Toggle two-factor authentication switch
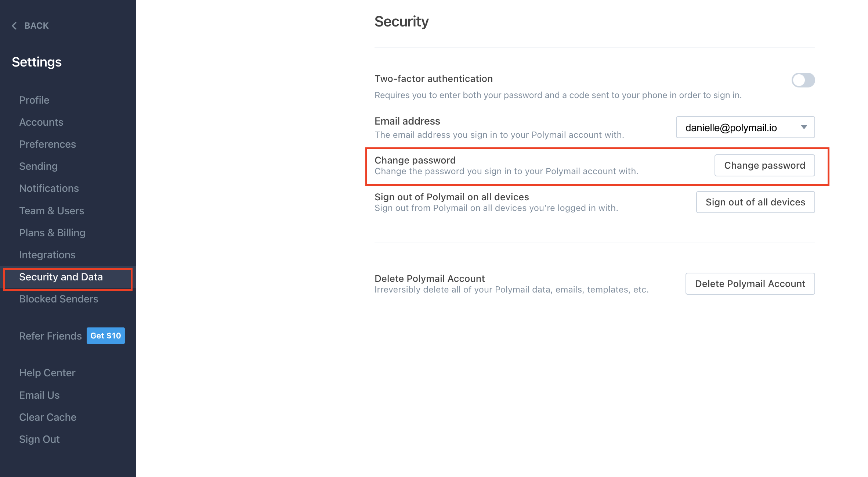868x477 pixels. click(x=803, y=80)
